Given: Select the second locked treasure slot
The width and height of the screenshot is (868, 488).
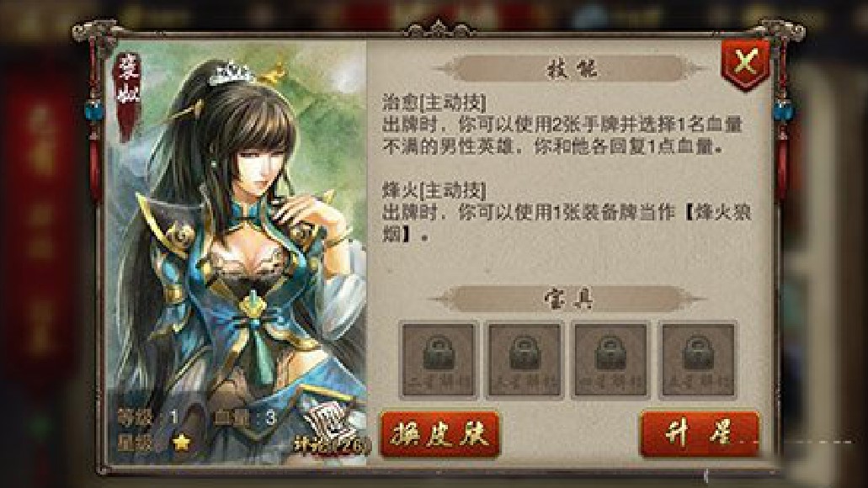Looking at the screenshot, I should [525, 361].
